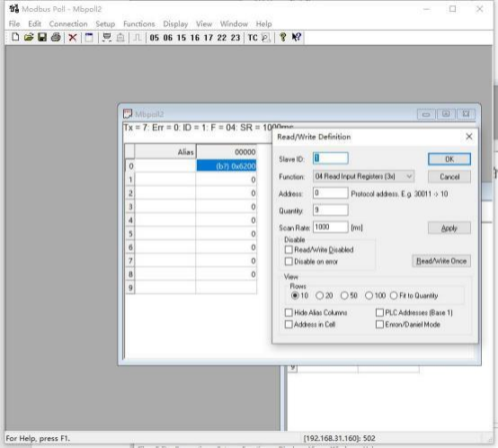Open the Functions menu

click(x=139, y=23)
